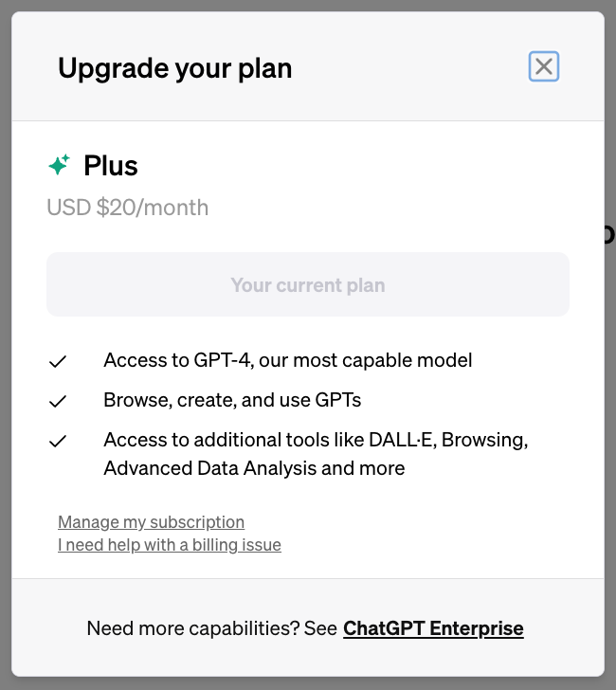Image resolution: width=616 pixels, height=690 pixels.
Task: Click the Upgrade your plan title
Action: 174,68
